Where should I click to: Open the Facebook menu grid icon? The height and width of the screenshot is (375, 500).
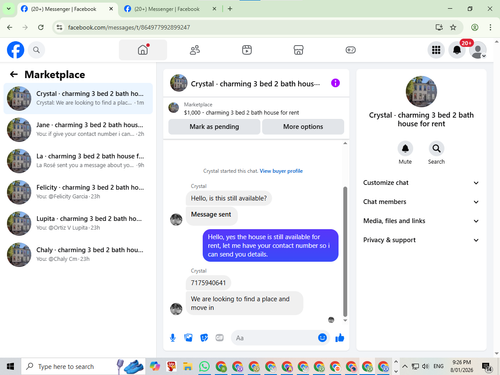436,50
